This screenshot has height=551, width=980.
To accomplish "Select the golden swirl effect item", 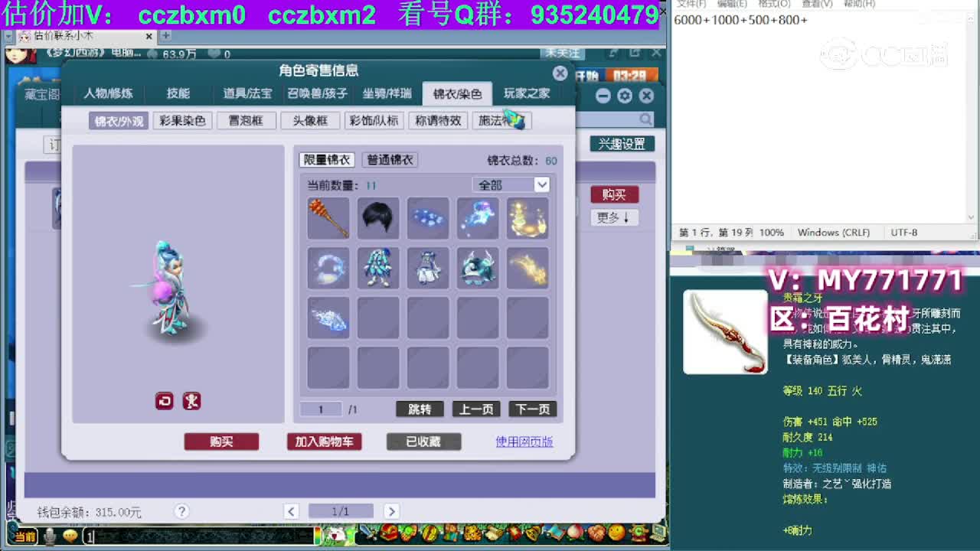I will pos(528,218).
